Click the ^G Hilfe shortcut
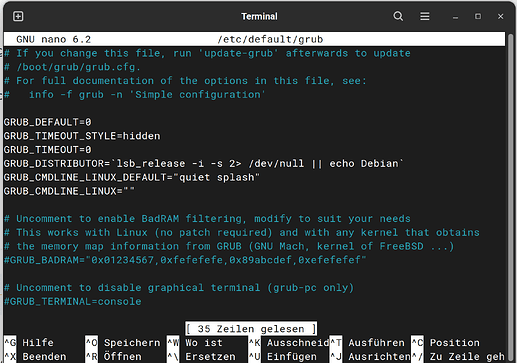 point(29,342)
